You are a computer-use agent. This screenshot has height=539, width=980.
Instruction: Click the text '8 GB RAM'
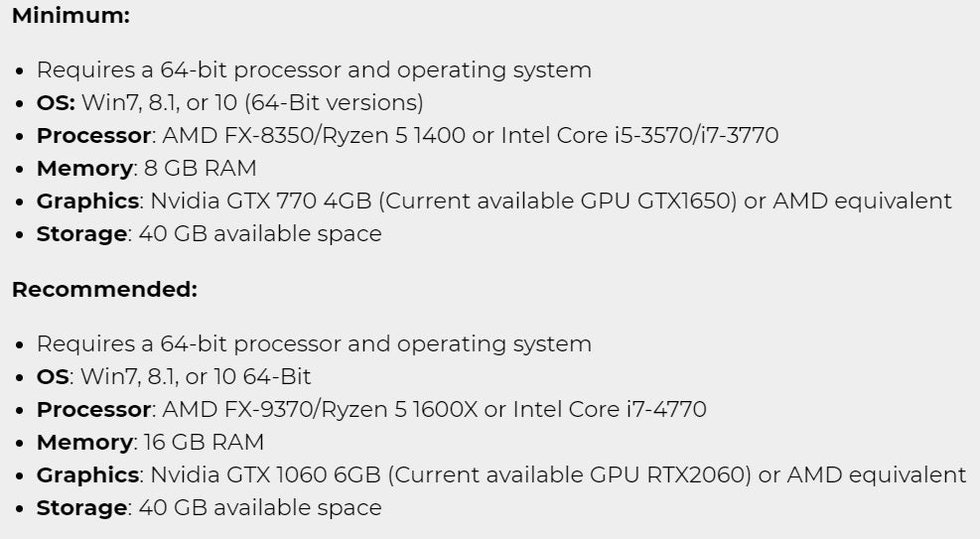pyautogui.click(x=200, y=168)
